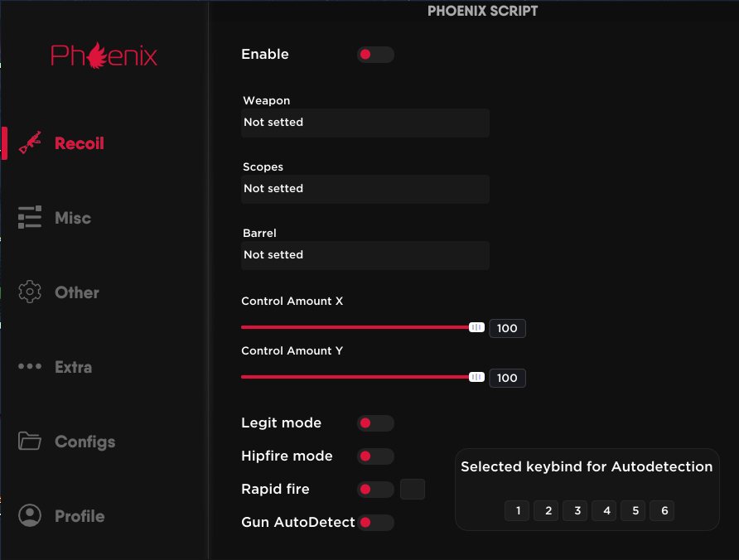Open the Profile section

[x=80, y=516]
